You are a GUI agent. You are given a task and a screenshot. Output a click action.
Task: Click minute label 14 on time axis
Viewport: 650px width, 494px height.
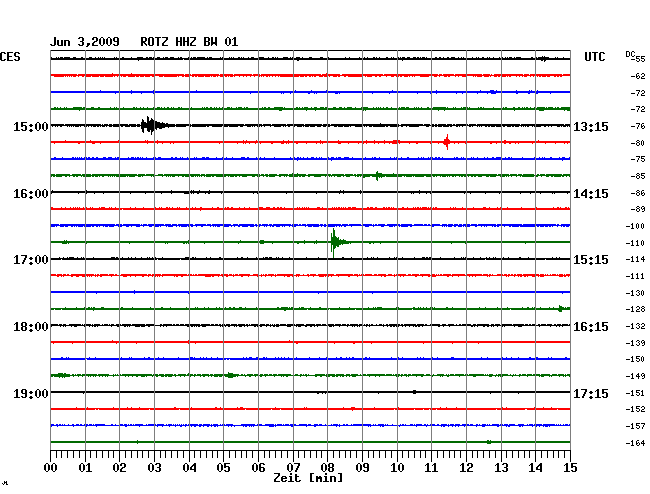535,468
